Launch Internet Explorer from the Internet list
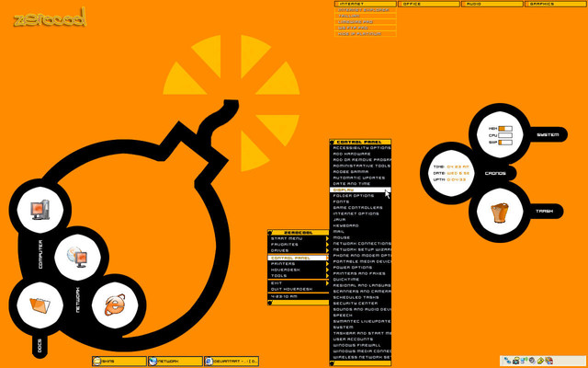The height and width of the screenshot is (368, 588). tap(366, 10)
